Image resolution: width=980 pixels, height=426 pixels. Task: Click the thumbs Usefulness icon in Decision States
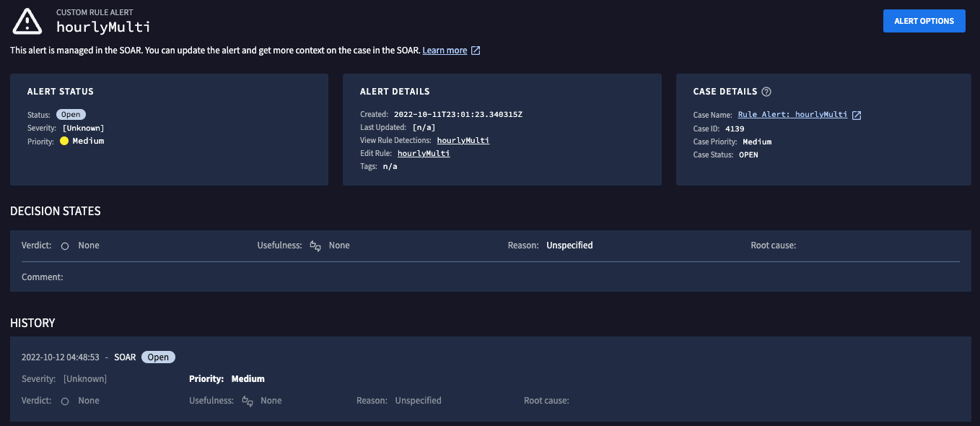[x=315, y=245]
